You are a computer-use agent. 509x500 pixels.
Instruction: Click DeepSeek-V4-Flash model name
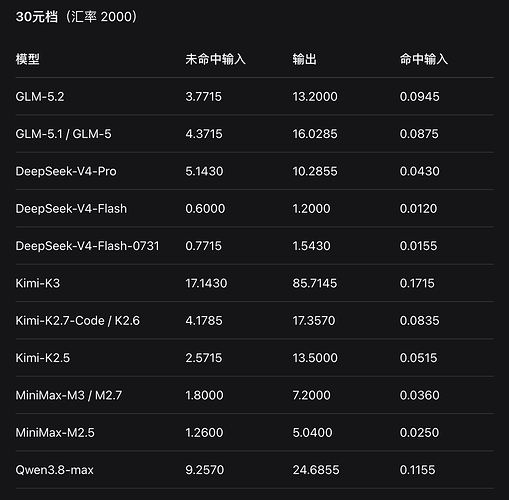point(71,209)
